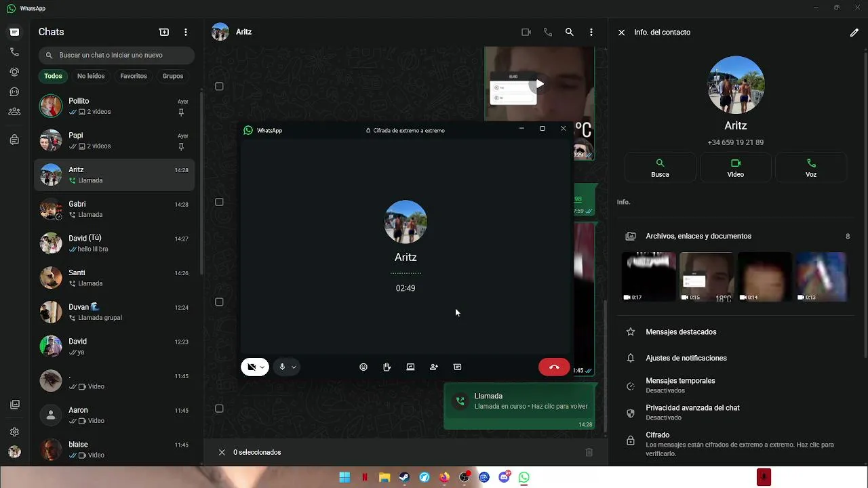Open the 0:13 media thumbnail
The image size is (868, 488).
[x=821, y=277]
